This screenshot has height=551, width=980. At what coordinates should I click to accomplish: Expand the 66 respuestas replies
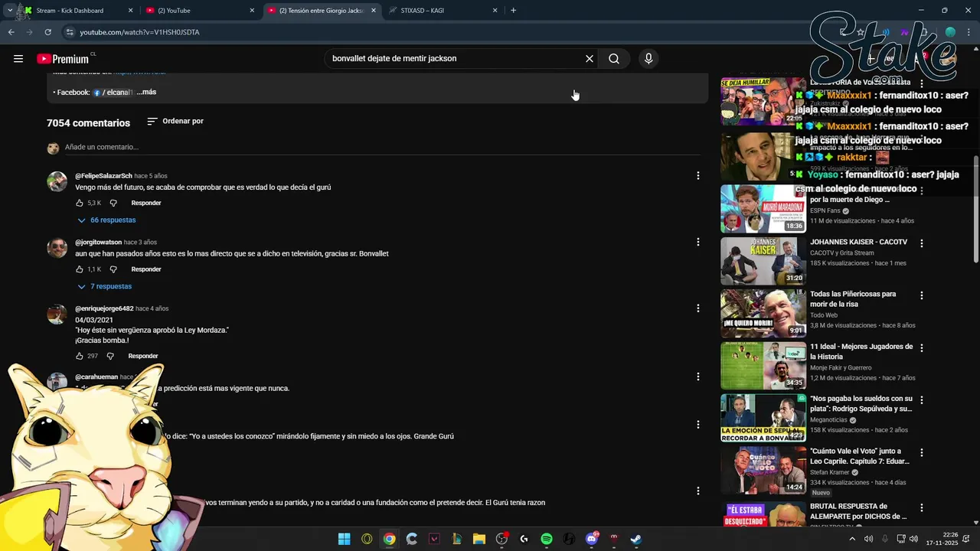tap(106, 220)
